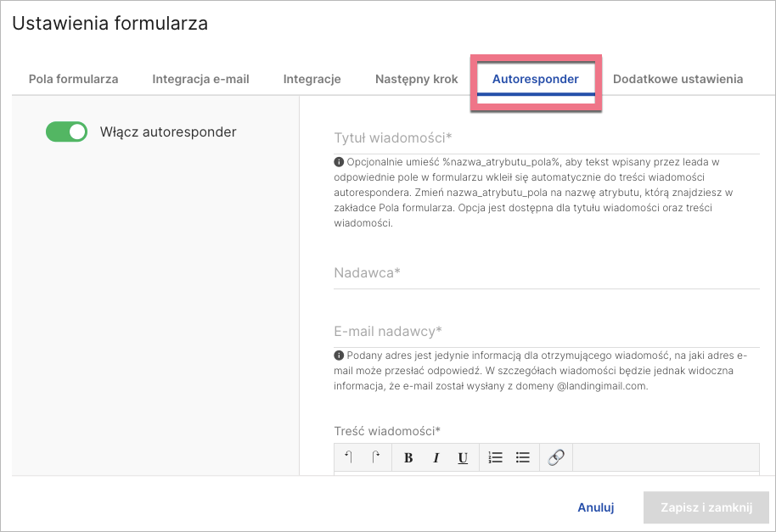Toggle underline text formatting
The image size is (776, 532).
tap(463, 457)
